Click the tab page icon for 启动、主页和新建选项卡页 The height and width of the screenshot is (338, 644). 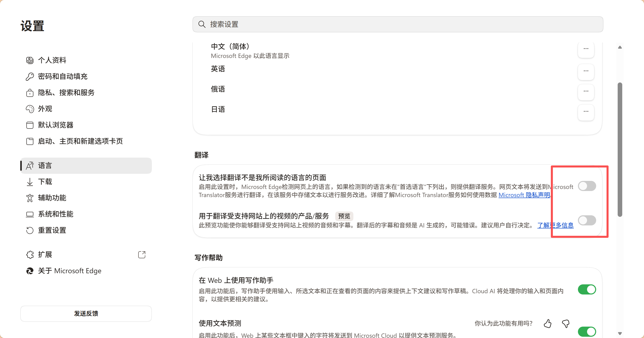pos(30,141)
